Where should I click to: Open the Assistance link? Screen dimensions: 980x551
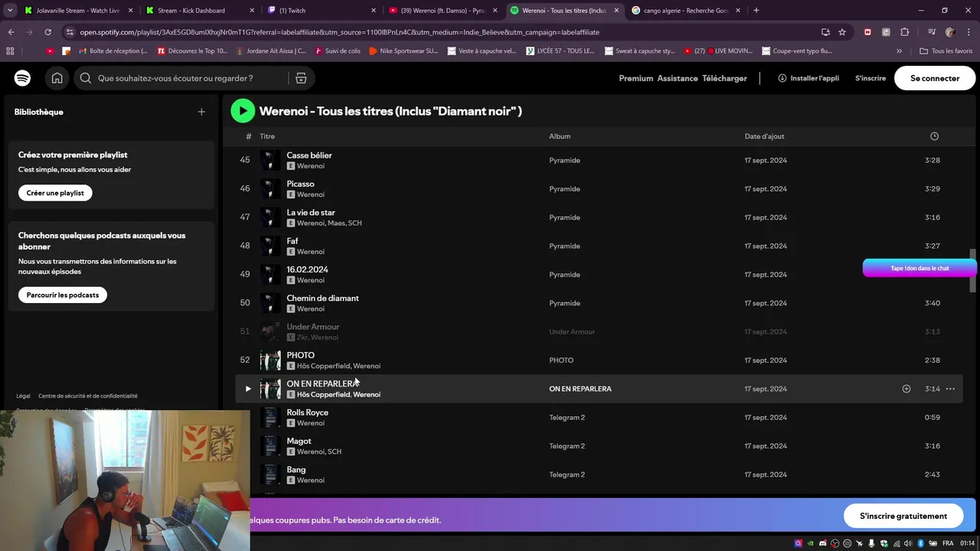(x=678, y=78)
